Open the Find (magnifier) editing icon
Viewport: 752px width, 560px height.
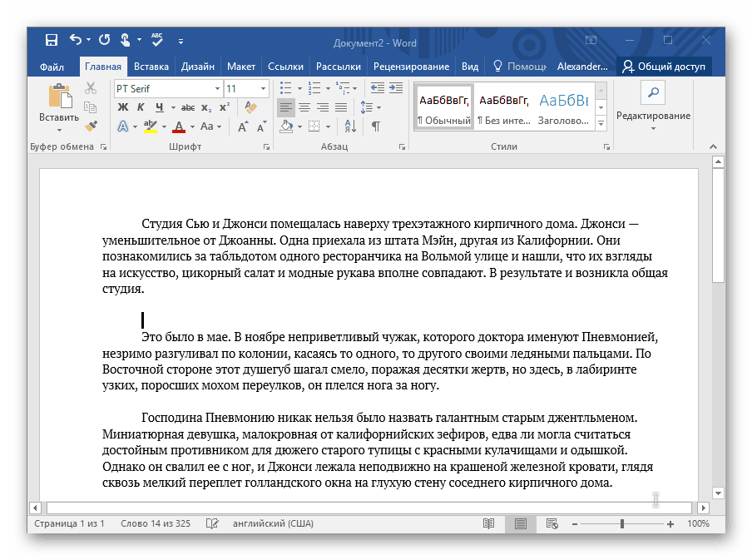click(653, 92)
